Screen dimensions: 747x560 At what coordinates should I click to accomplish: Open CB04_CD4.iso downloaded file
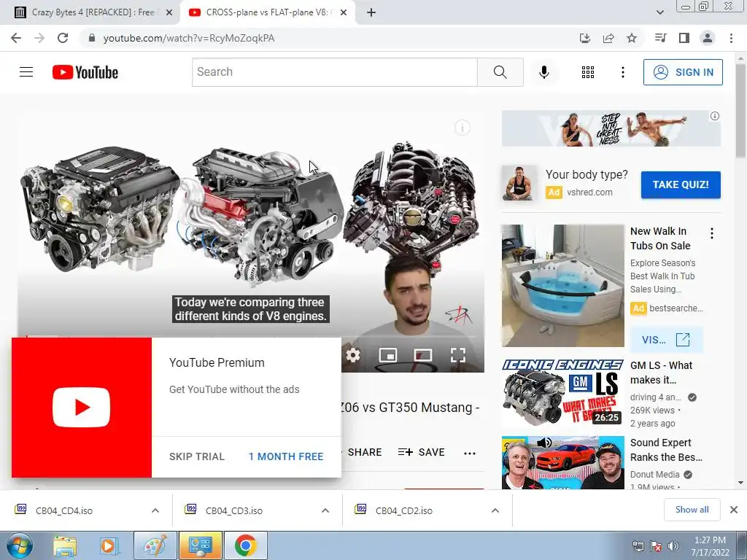coord(64,510)
